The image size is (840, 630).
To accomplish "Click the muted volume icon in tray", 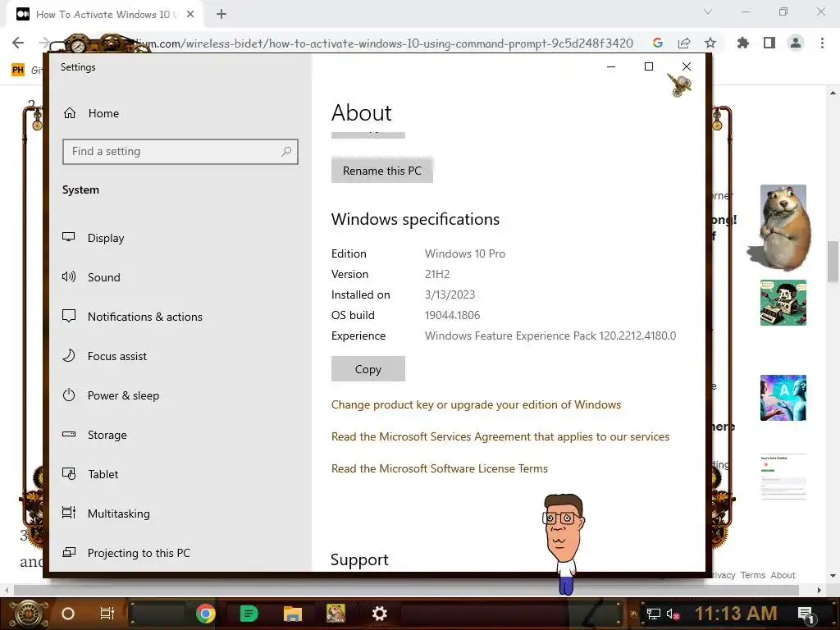I will click(x=673, y=614).
